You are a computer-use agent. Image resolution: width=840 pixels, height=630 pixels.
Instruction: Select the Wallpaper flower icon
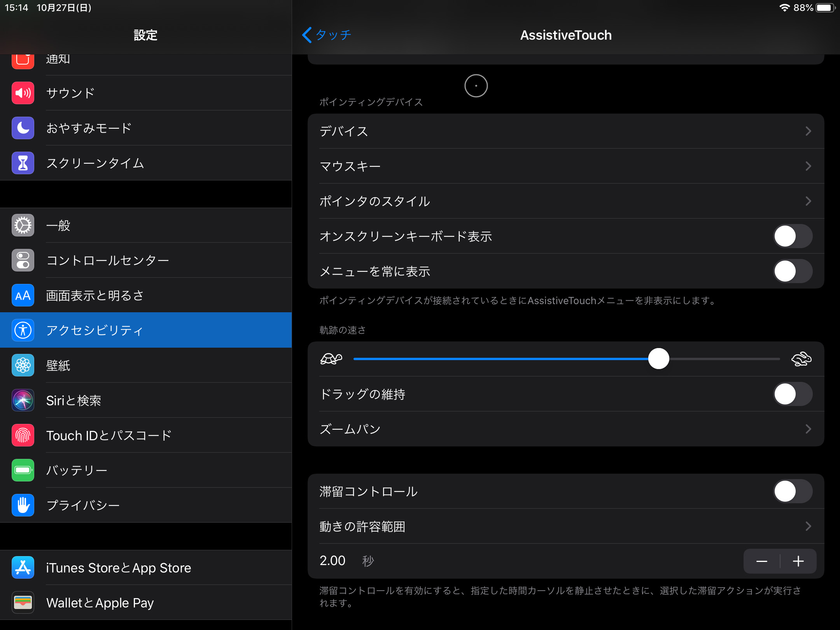pos(23,365)
